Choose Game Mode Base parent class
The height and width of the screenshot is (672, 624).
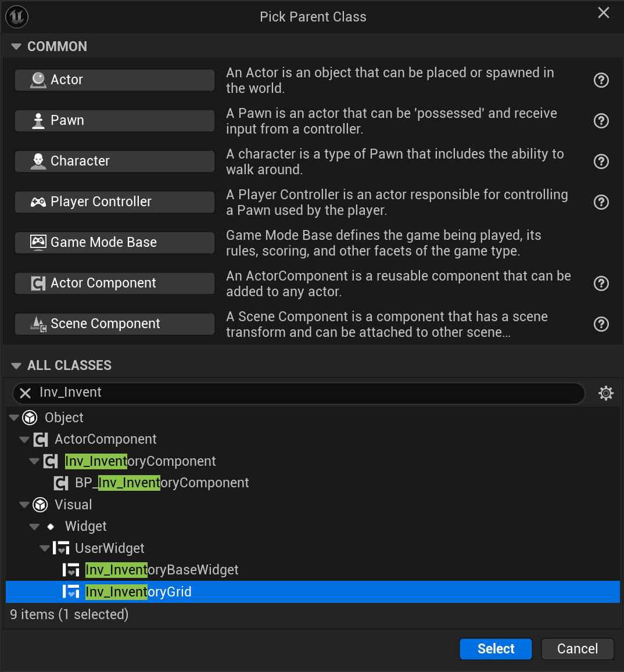tap(114, 243)
